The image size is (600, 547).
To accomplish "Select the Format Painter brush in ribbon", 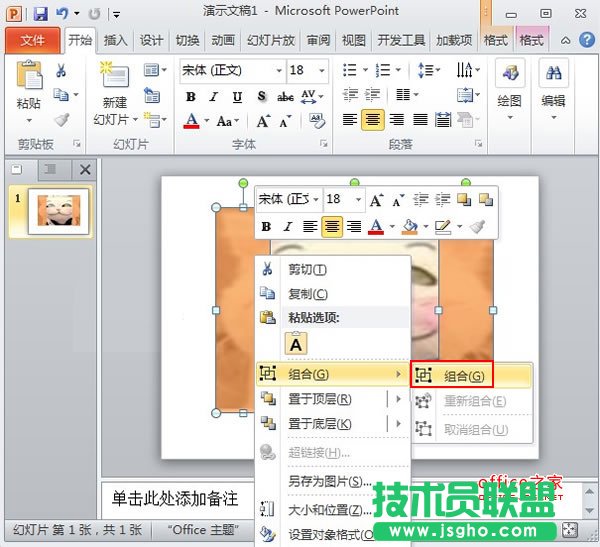I will tap(62, 120).
